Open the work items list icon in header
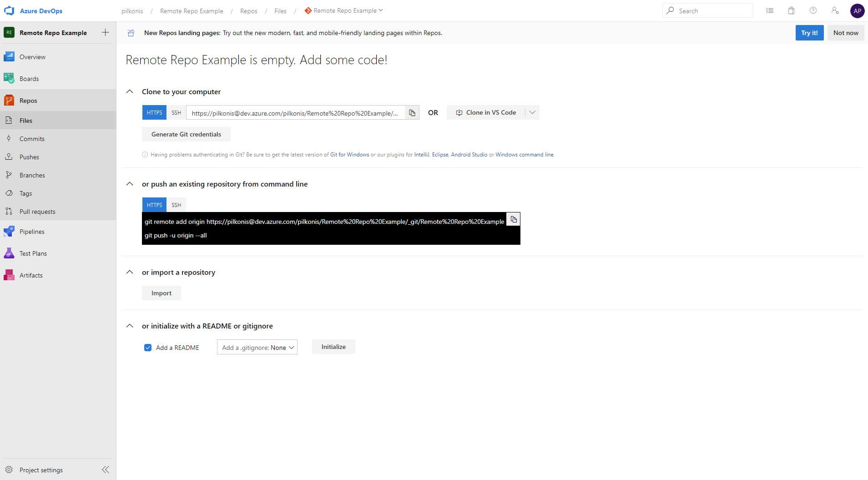The width and height of the screenshot is (868, 480). [x=770, y=10]
